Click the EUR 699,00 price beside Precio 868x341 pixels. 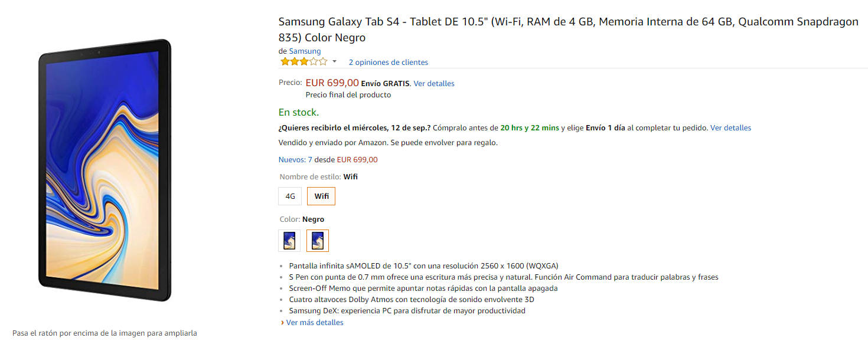tap(332, 83)
